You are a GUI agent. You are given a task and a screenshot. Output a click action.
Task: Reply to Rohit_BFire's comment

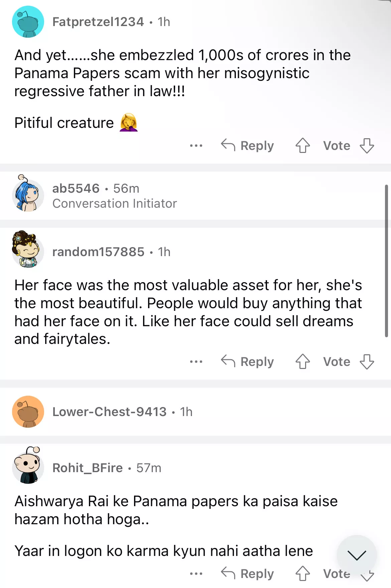point(248,574)
